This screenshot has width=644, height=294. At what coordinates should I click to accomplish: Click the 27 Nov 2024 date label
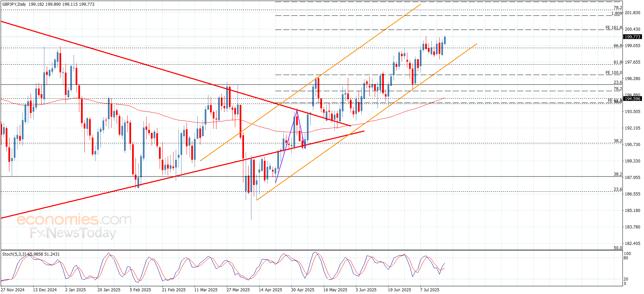[x=13, y=290]
